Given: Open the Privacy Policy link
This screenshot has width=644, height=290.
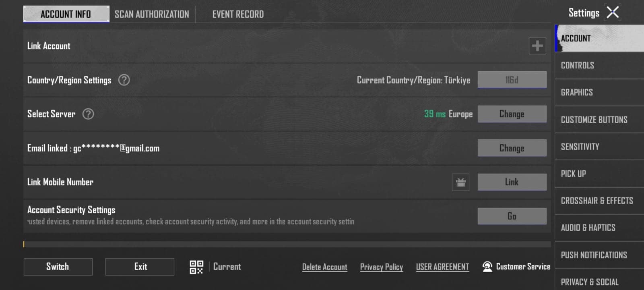Looking at the screenshot, I should click(x=382, y=267).
